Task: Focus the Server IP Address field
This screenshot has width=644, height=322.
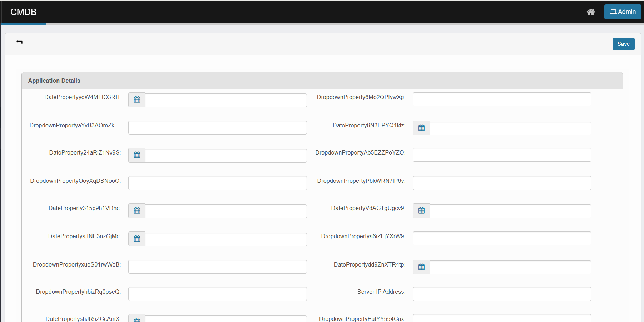Action: pyautogui.click(x=502, y=294)
